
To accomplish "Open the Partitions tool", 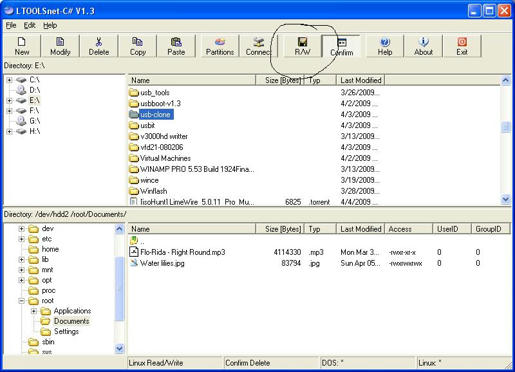I will click(x=220, y=46).
